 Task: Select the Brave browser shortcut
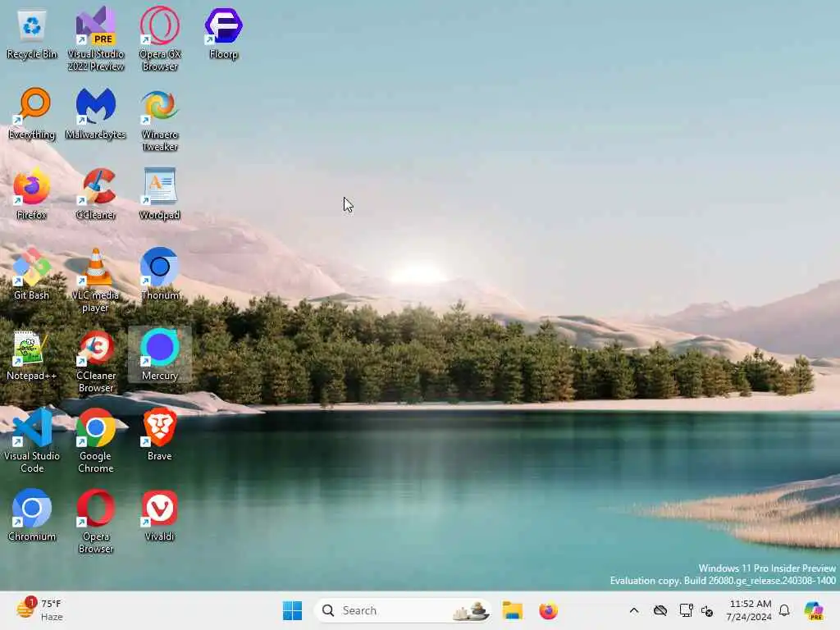pyautogui.click(x=160, y=436)
